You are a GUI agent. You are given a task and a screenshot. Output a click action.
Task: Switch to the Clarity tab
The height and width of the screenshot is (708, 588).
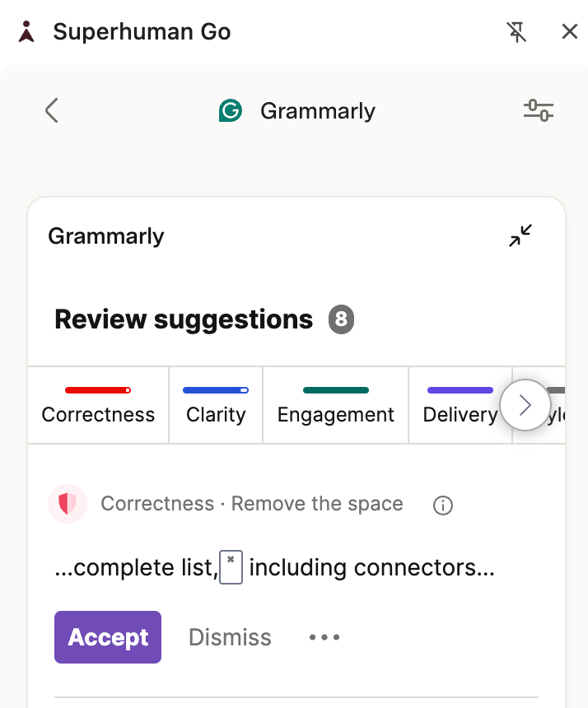point(216,405)
